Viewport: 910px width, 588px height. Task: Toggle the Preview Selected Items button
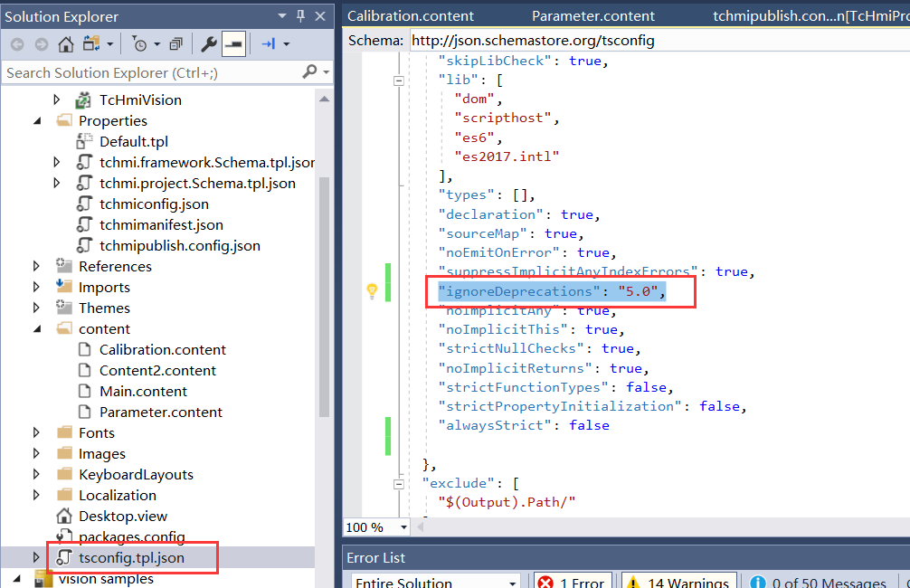pos(232,43)
